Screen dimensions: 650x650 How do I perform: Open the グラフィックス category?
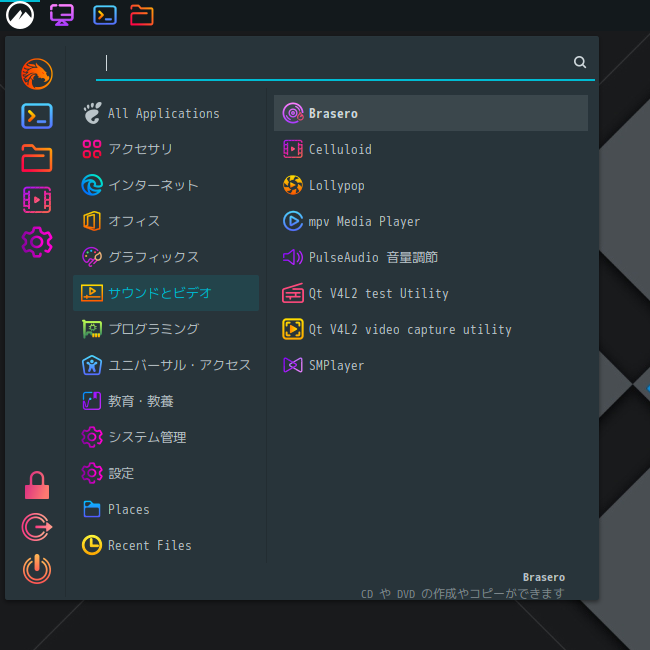pos(166,257)
